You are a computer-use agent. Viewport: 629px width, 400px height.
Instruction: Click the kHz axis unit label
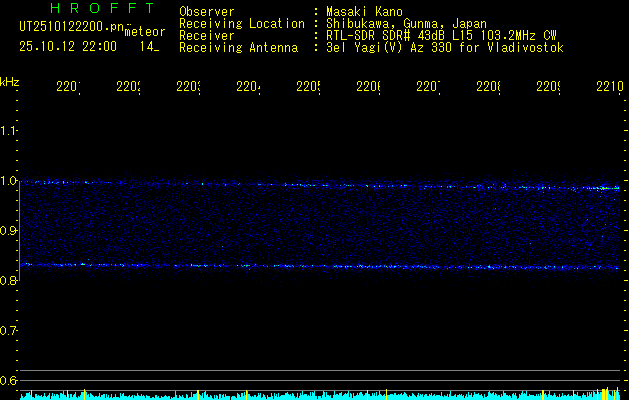[x=10, y=80]
